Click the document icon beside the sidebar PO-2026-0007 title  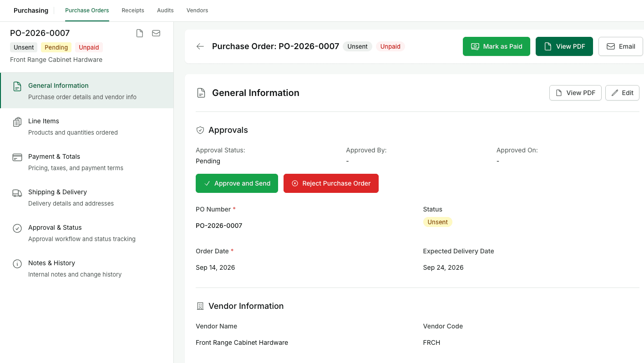(140, 33)
